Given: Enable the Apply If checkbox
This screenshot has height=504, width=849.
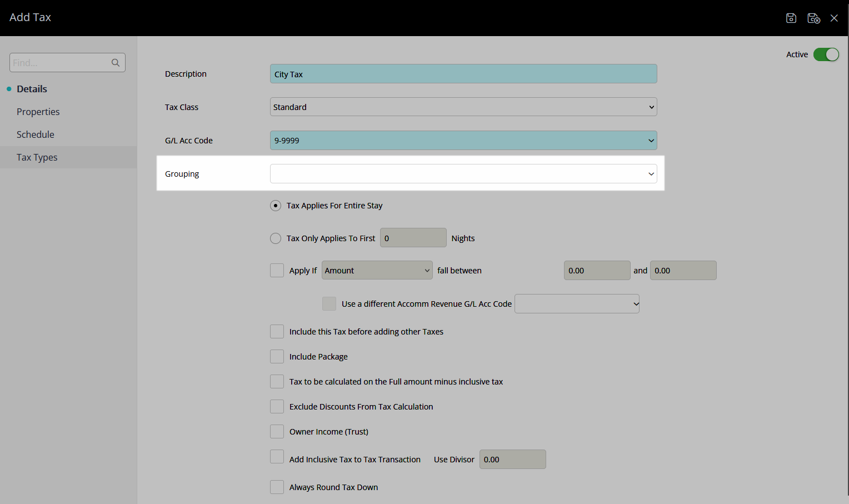Looking at the screenshot, I should (277, 270).
